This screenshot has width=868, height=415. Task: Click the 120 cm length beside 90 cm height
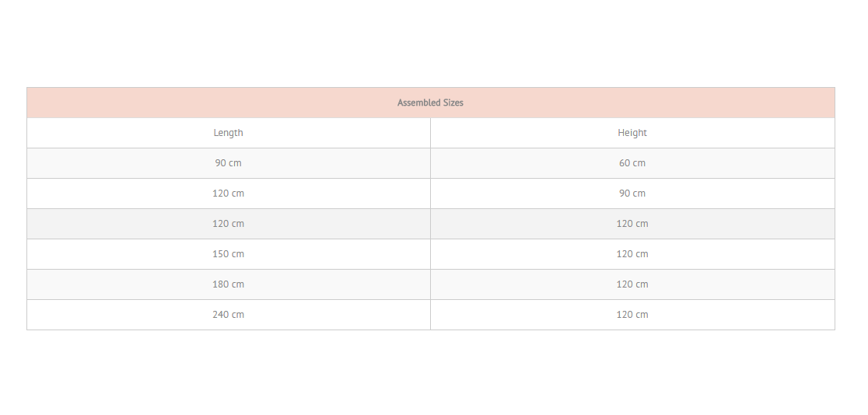point(228,193)
